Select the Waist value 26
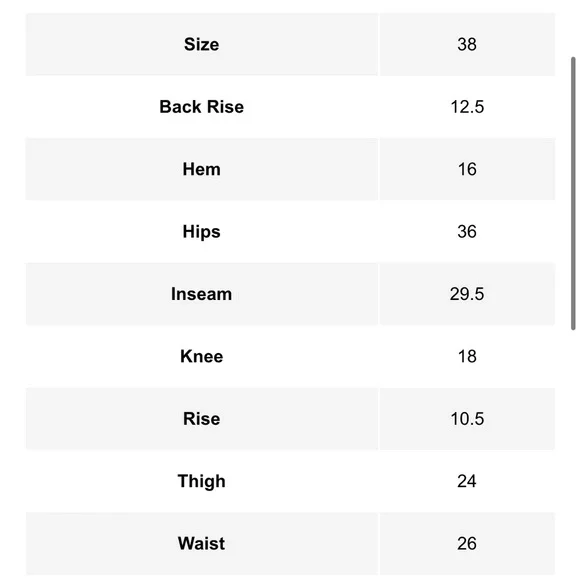580x580 pixels. coord(467,544)
